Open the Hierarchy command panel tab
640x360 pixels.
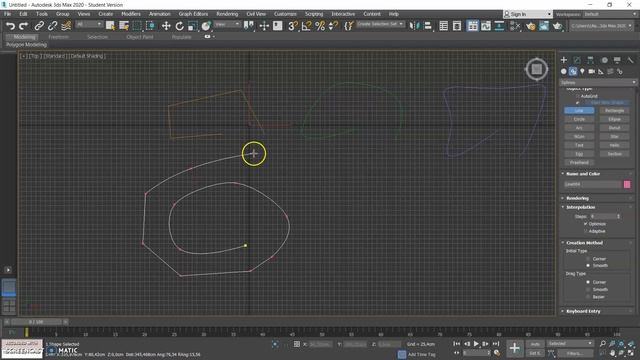point(590,60)
